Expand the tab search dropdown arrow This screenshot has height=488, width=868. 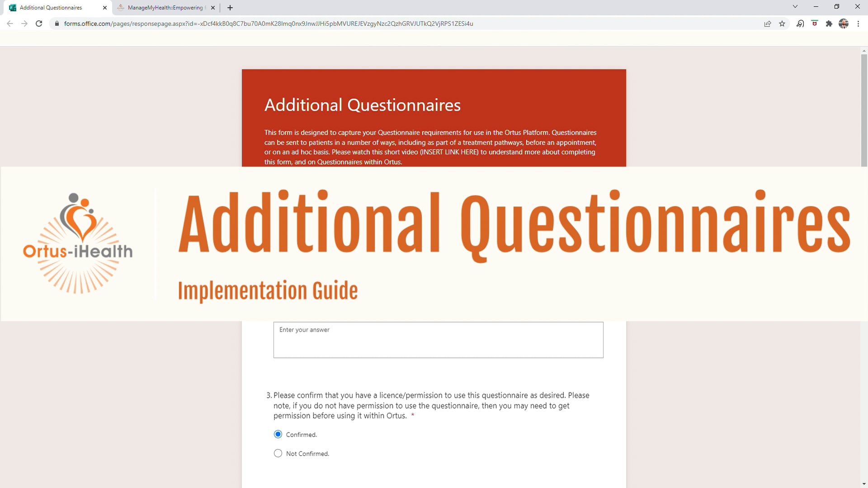[x=795, y=6]
